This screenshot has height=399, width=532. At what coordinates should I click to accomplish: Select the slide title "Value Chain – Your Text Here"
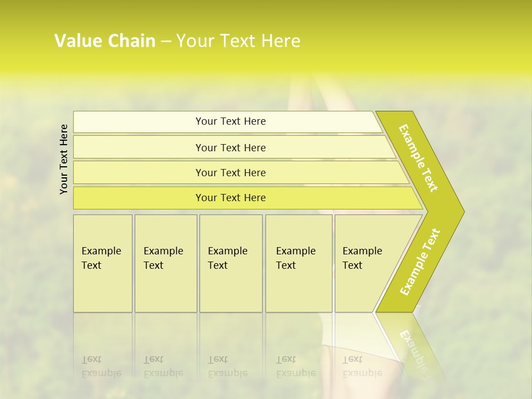[x=177, y=40]
